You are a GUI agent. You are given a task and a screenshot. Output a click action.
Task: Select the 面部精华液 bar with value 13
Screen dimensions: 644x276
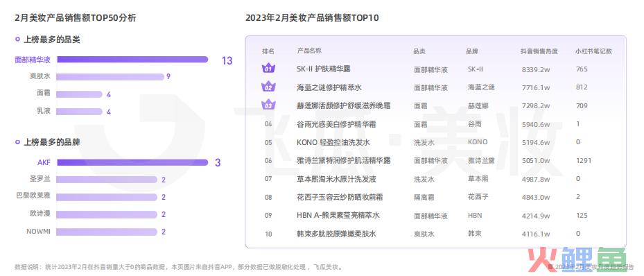[x=132, y=60]
